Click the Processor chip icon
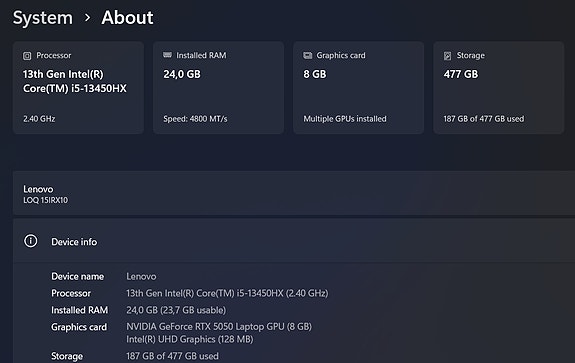Image resolution: width=575 pixels, height=363 pixels. (27, 56)
